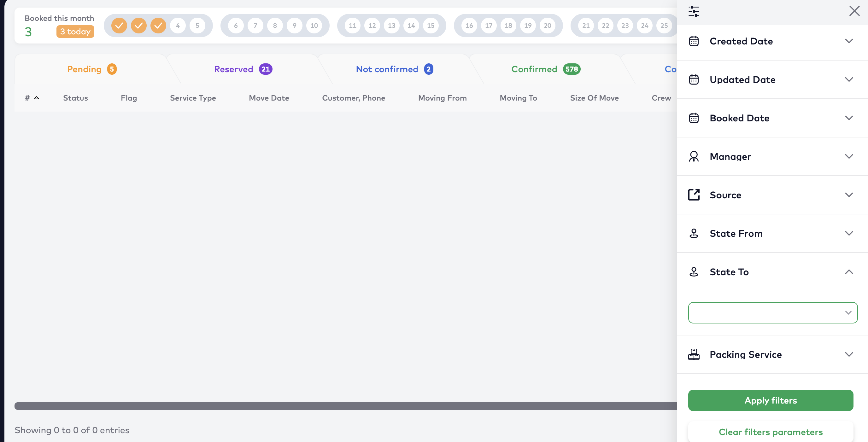This screenshot has width=868, height=442.
Task: Toggle the first checked day circle
Action: pos(119,26)
